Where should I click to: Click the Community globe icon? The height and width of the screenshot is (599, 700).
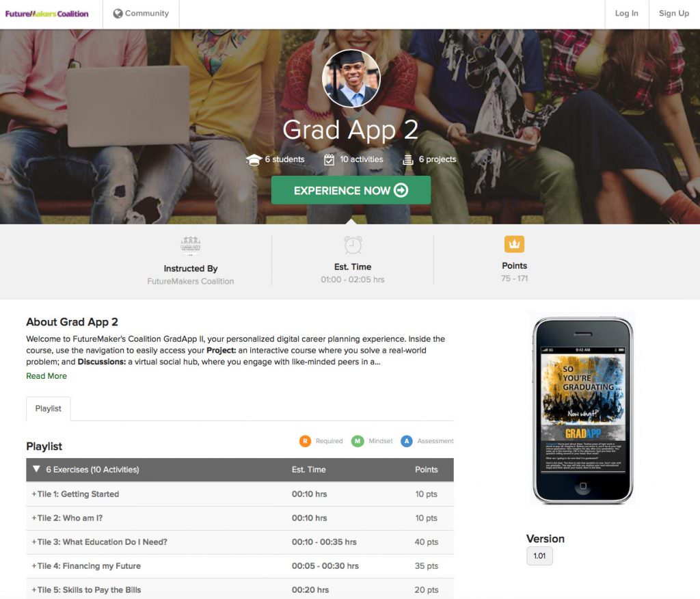point(118,14)
